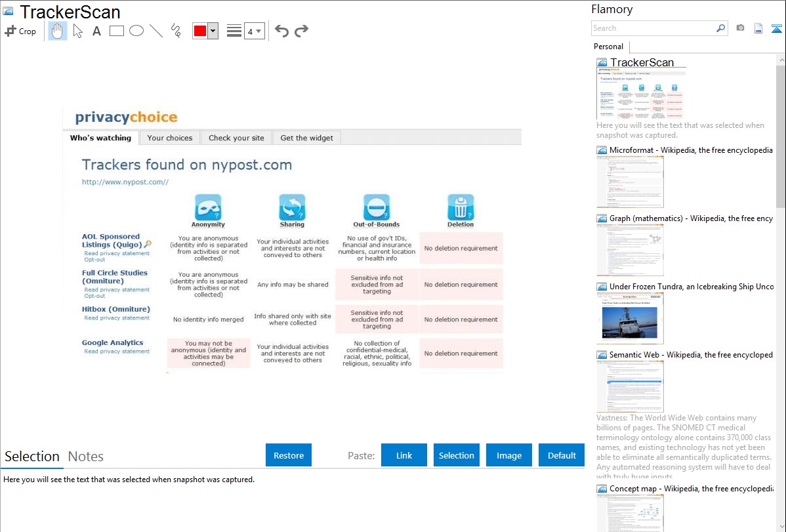Click the Restore button
The image size is (786, 532).
coord(289,455)
